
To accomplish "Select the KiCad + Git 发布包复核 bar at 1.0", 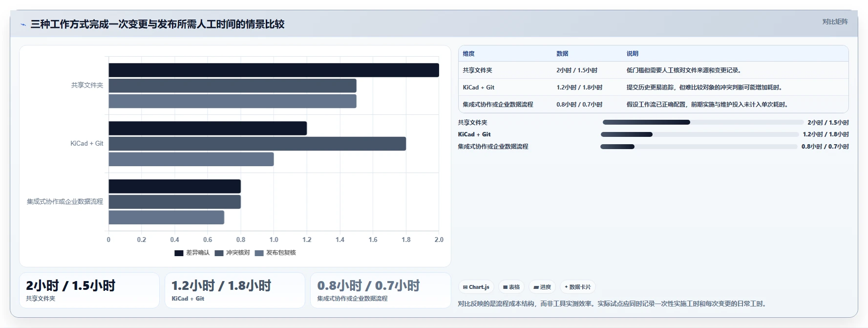I will point(191,159).
